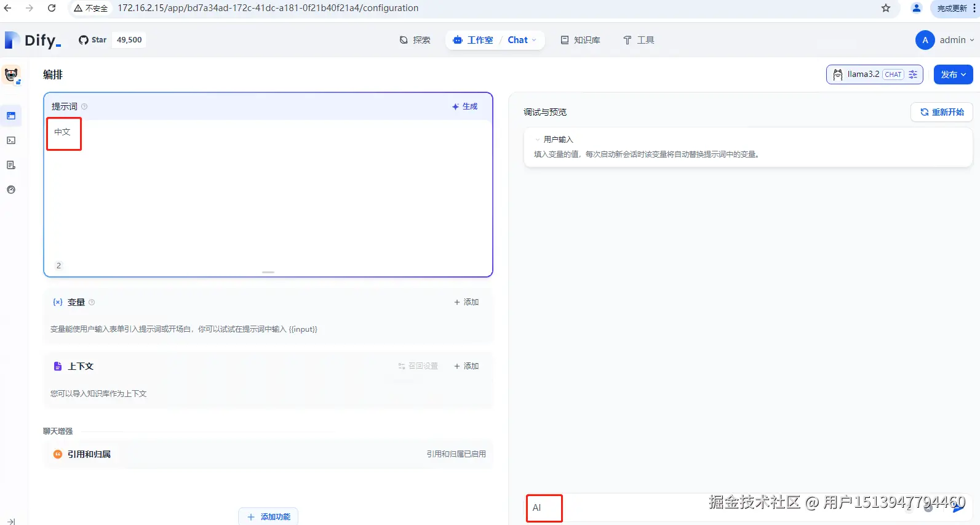Open the 发布 publish dropdown
The image size is (980, 525).
(x=953, y=74)
